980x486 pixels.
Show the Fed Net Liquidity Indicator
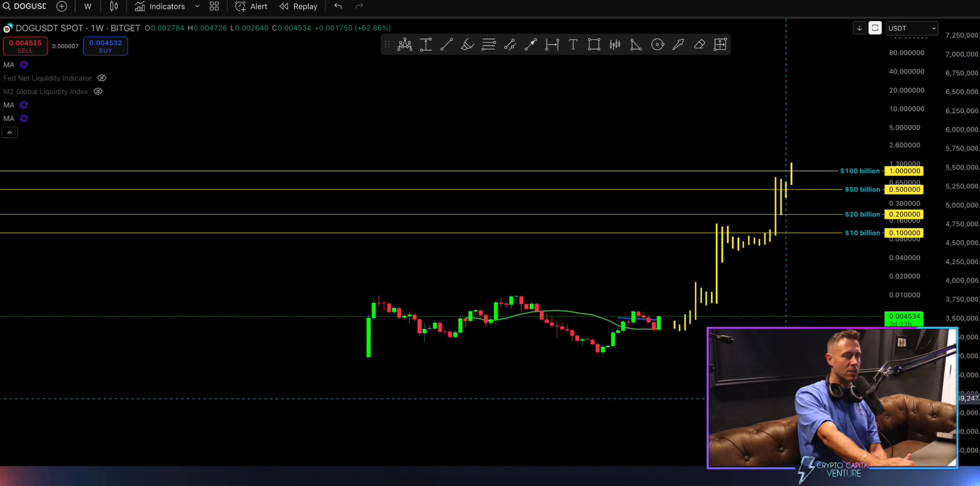pos(102,78)
